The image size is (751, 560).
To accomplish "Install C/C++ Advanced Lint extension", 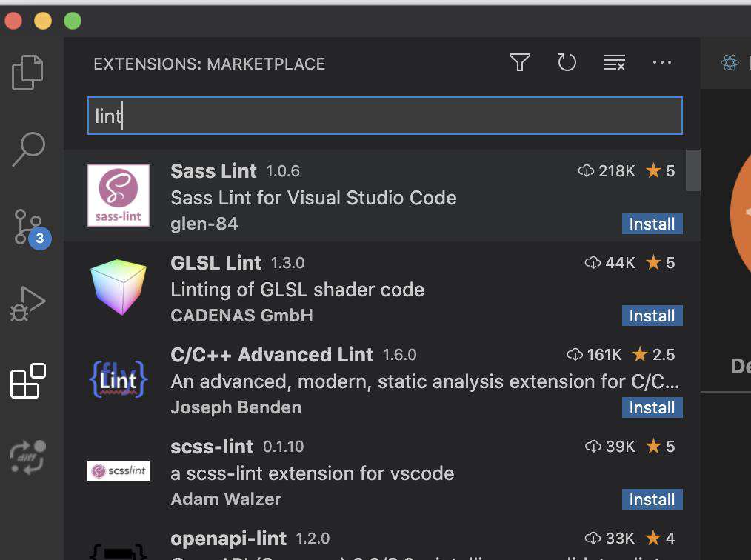I will pos(652,407).
